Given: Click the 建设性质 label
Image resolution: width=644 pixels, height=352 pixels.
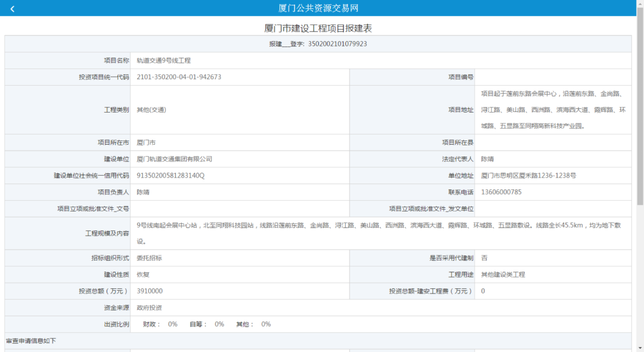Looking at the screenshot, I should [116, 275].
